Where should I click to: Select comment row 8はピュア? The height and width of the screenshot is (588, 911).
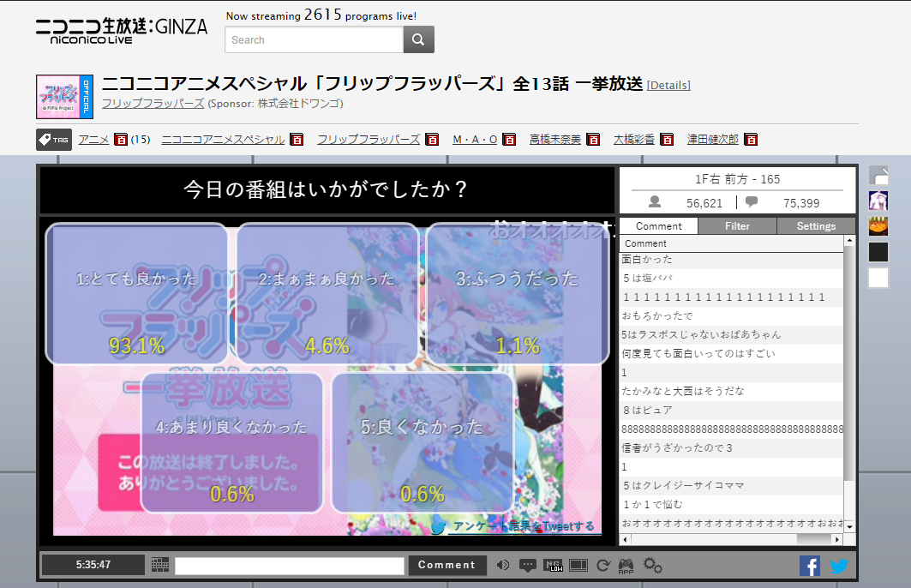[x=732, y=411]
